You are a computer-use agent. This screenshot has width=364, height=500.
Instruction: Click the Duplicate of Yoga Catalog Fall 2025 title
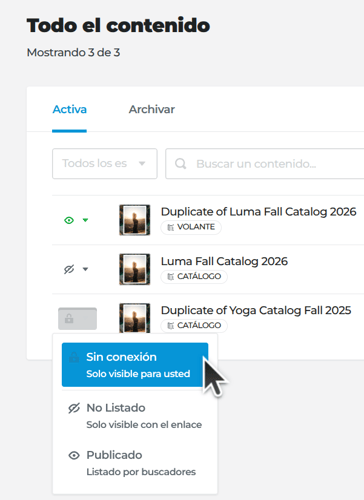256,310
